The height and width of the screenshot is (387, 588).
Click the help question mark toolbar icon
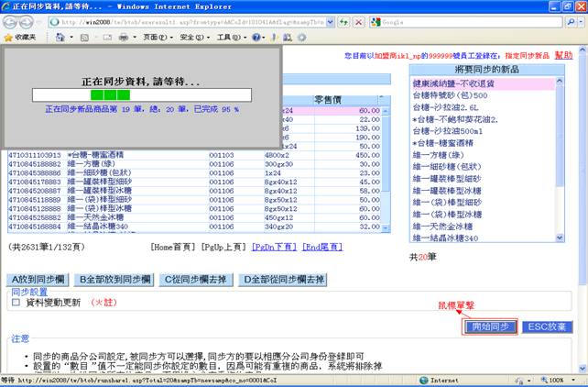click(x=257, y=37)
